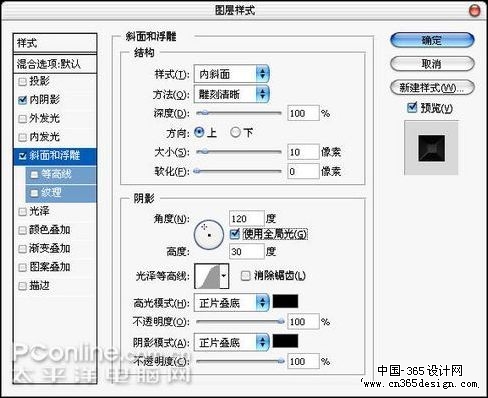This screenshot has height=398, width=488.
Task: Enable the 外发光 checkbox
Action: [22, 119]
